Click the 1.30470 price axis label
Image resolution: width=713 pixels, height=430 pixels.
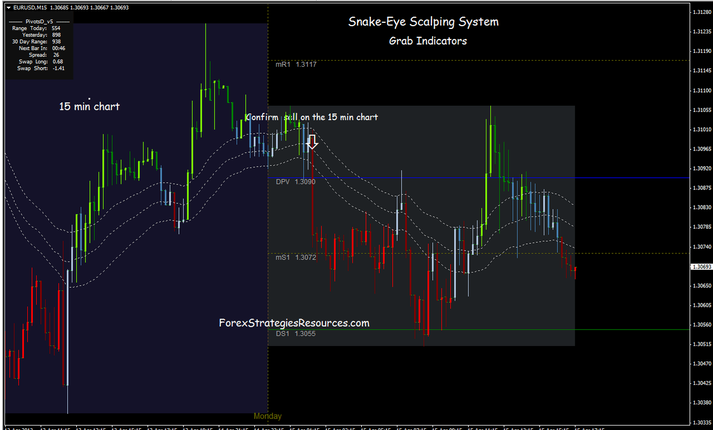[702, 364]
